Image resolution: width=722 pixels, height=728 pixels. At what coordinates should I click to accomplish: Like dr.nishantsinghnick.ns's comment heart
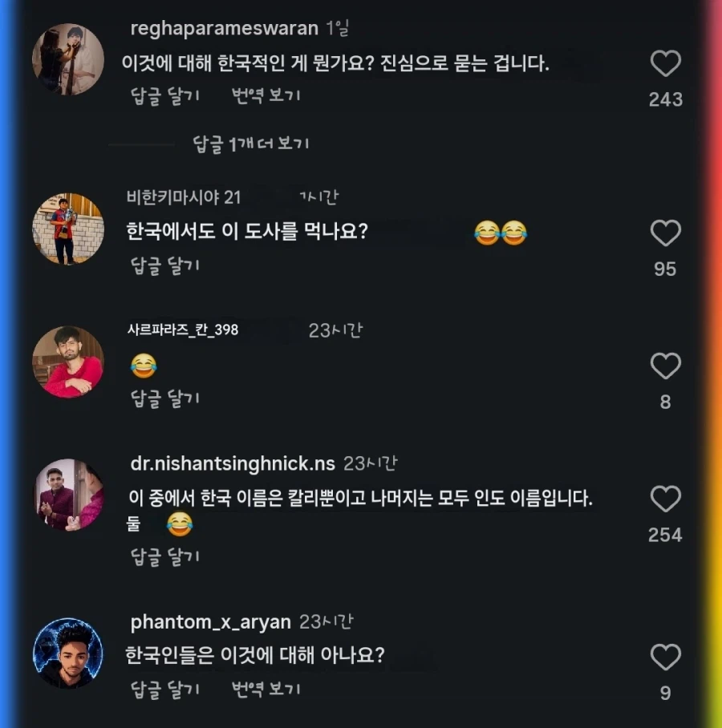tap(665, 499)
